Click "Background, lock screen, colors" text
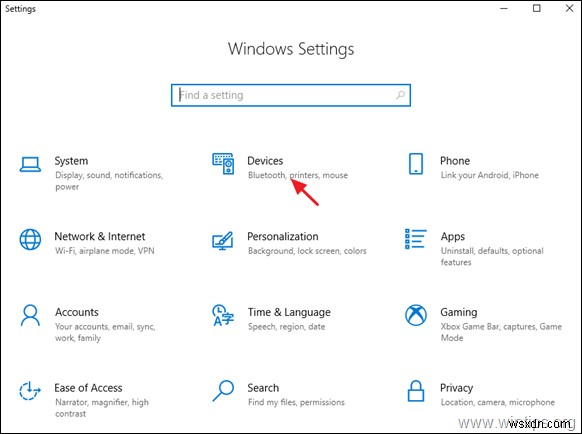This screenshot has height=434, width=582. [307, 251]
